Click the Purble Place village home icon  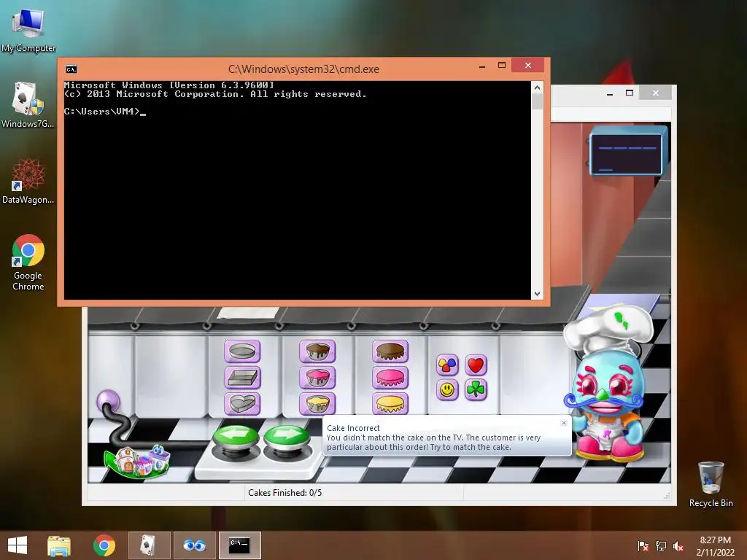coord(138,461)
